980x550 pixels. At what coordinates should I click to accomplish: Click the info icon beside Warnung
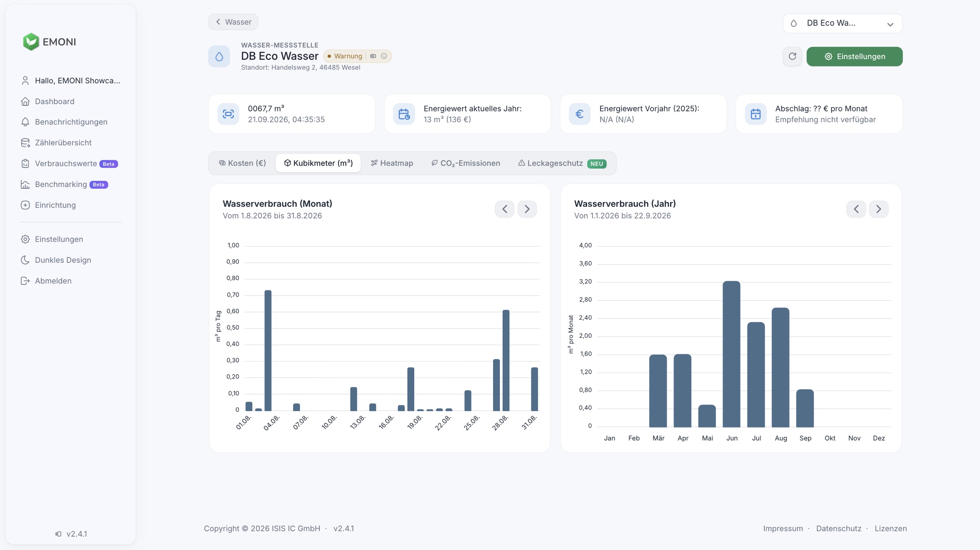(384, 56)
